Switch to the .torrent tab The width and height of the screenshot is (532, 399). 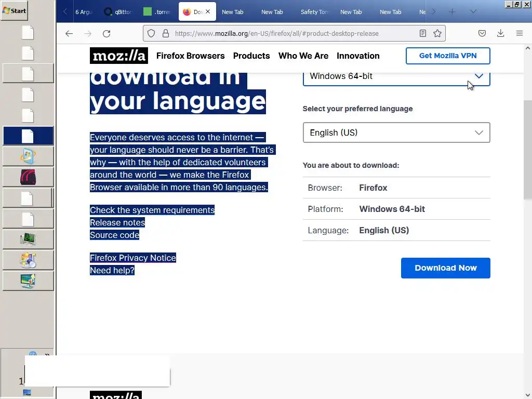point(157,12)
